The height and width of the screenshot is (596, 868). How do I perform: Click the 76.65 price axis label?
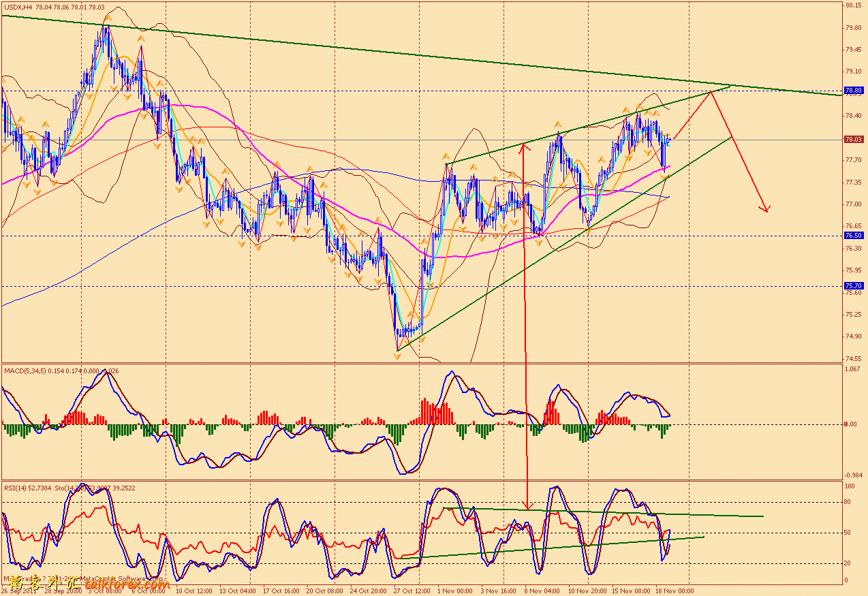click(854, 226)
